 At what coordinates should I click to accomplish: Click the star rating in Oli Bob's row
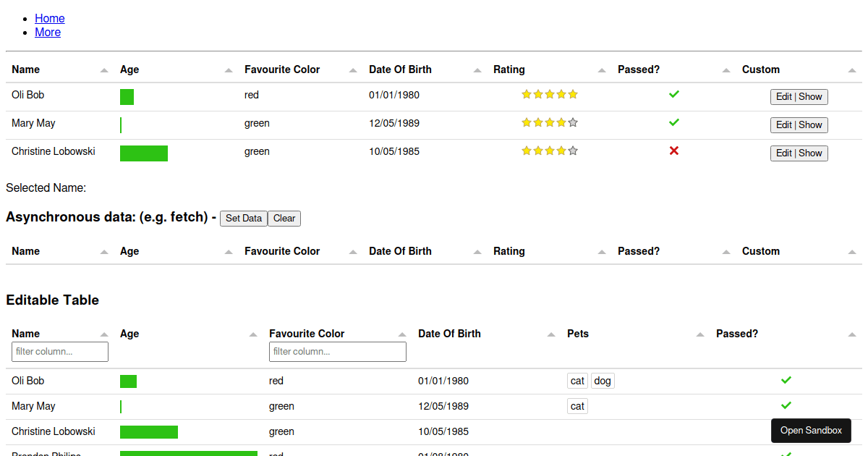pos(550,94)
